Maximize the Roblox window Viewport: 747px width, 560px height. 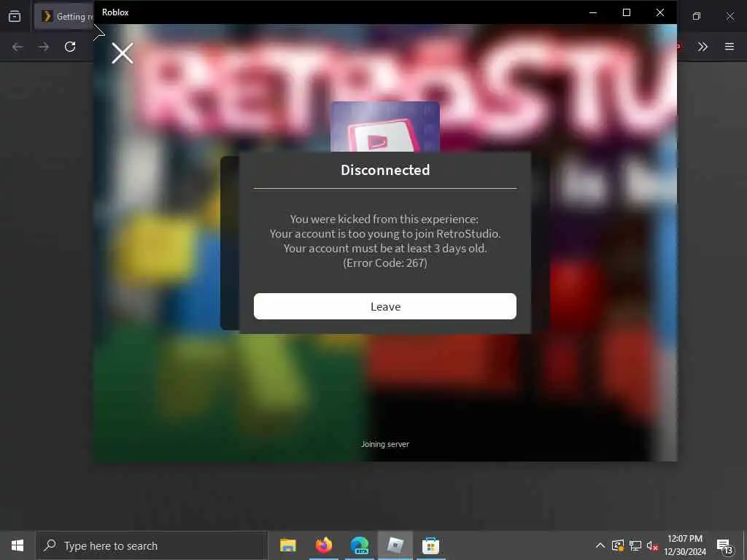tap(627, 12)
